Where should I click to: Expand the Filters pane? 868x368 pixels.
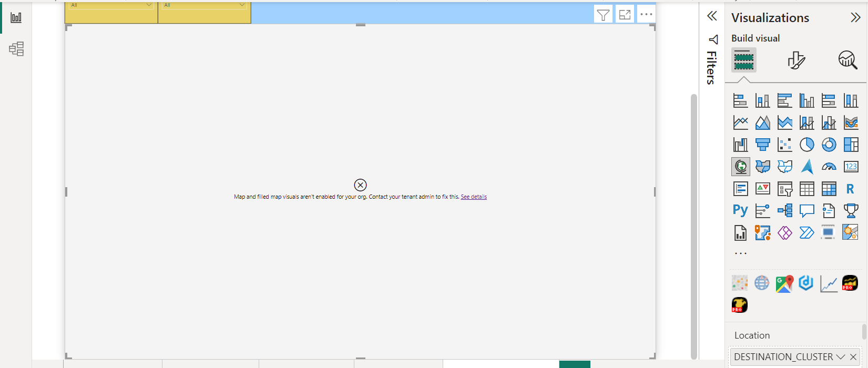pos(712,16)
